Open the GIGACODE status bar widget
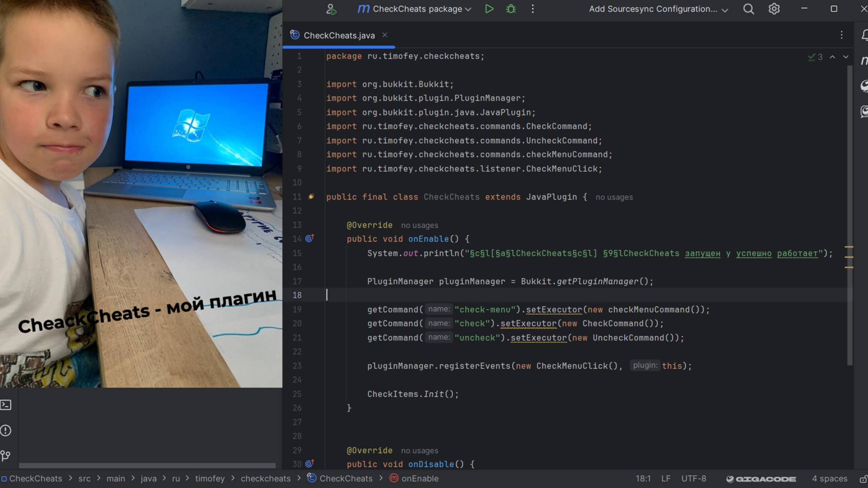The image size is (868, 488). (x=761, y=479)
